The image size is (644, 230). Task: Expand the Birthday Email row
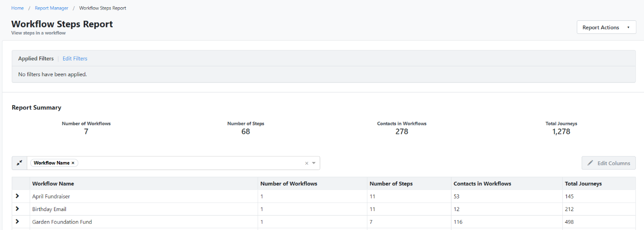pyautogui.click(x=18, y=209)
